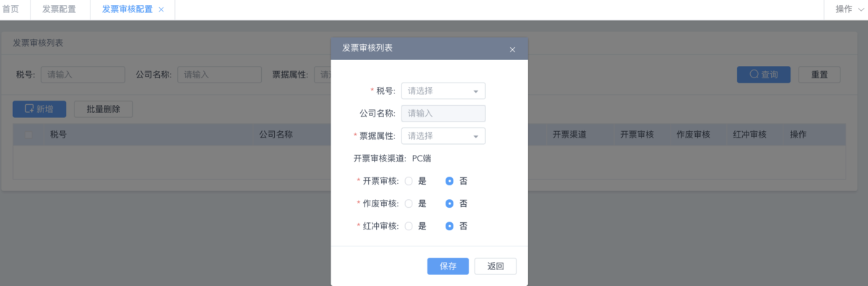Image resolution: width=868 pixels, height=286 pixels.
Task: Click the 返回 button
Action: 495,266
